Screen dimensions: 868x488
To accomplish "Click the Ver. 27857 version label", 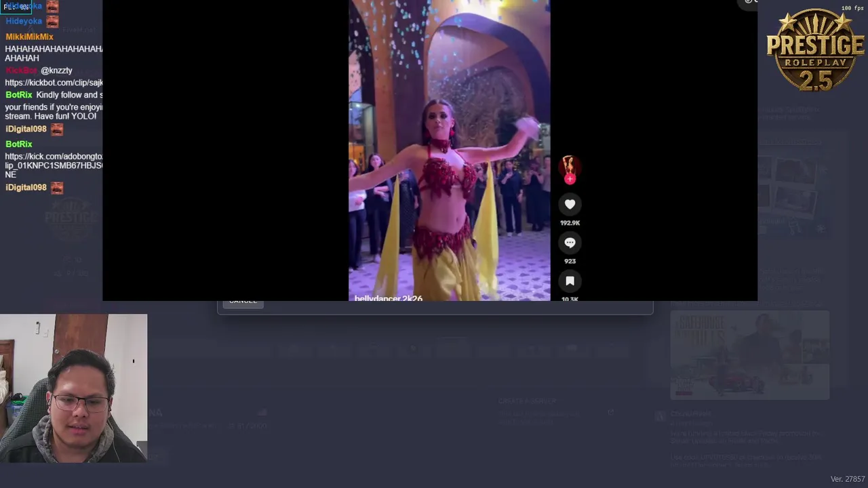I will click(848, 479).
